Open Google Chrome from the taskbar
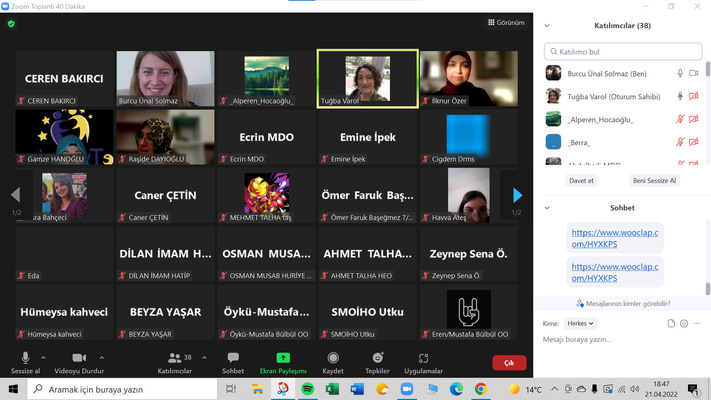Viewport: 711px width, 400px height. pos(481,389)
